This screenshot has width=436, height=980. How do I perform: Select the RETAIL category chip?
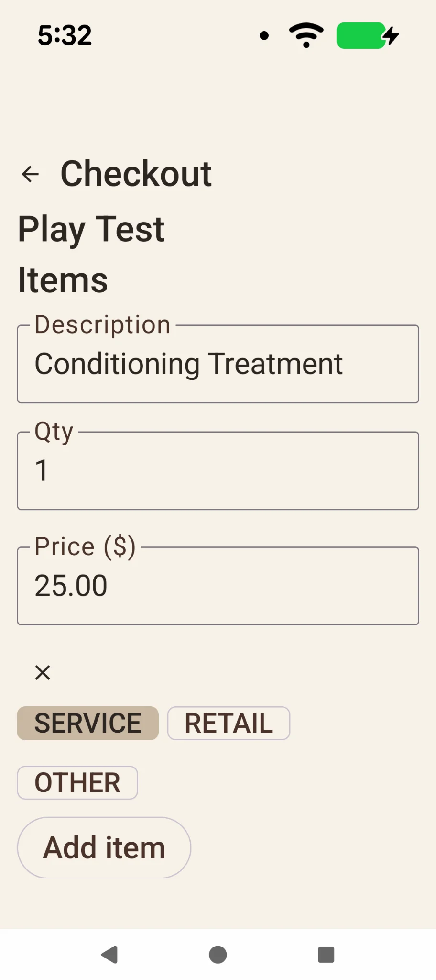pyautogui.click(x=229, y=723)
